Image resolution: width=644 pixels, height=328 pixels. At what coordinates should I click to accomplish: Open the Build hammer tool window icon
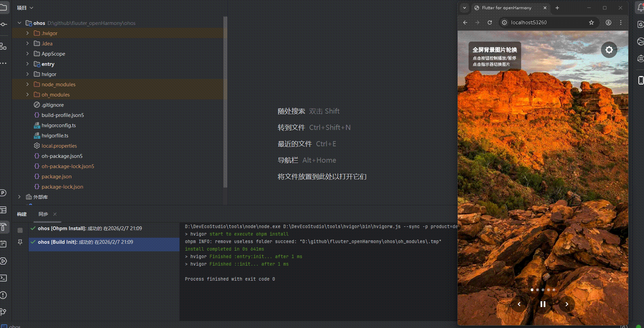pyautogui.click(x=3, y=227)
